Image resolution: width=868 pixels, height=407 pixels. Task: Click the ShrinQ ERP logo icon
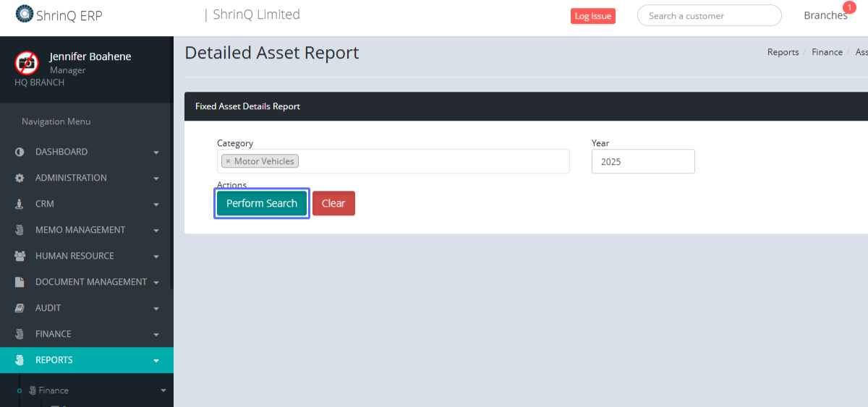[x=25, y=14]
